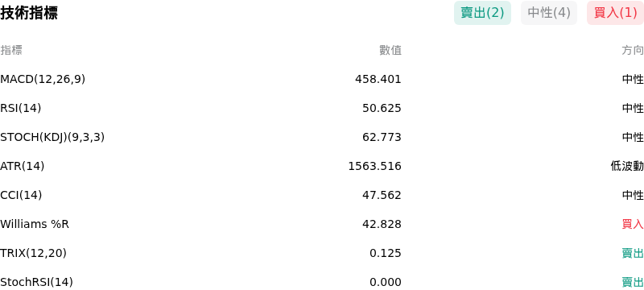Click the green 賣出 signal for TRIX
This screenshot has width=644, height=290.
[x=633, y=253]
